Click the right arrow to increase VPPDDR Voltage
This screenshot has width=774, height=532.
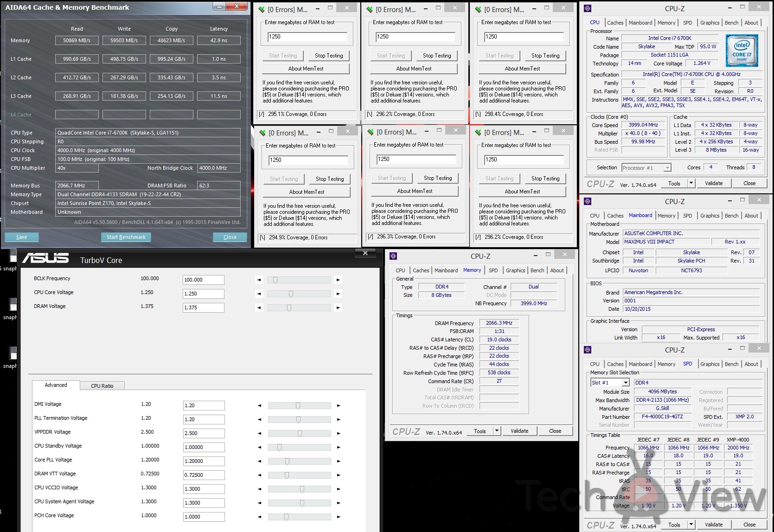point(339,434)
